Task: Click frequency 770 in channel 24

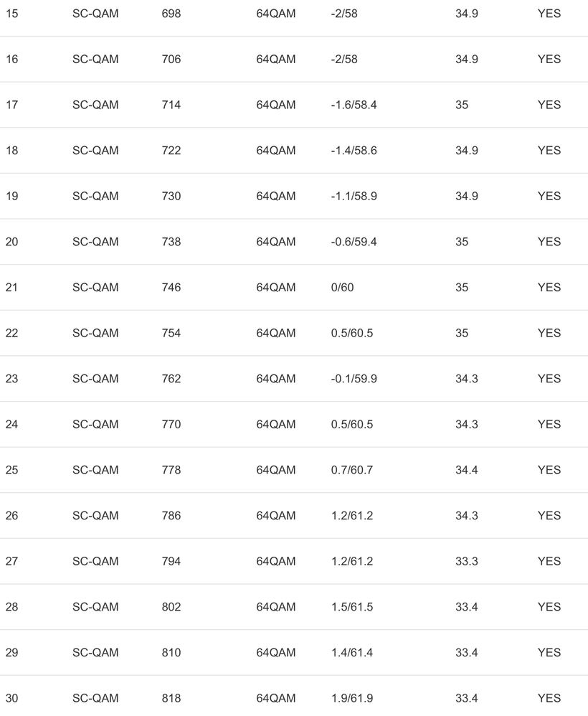Action: [171, 425]
